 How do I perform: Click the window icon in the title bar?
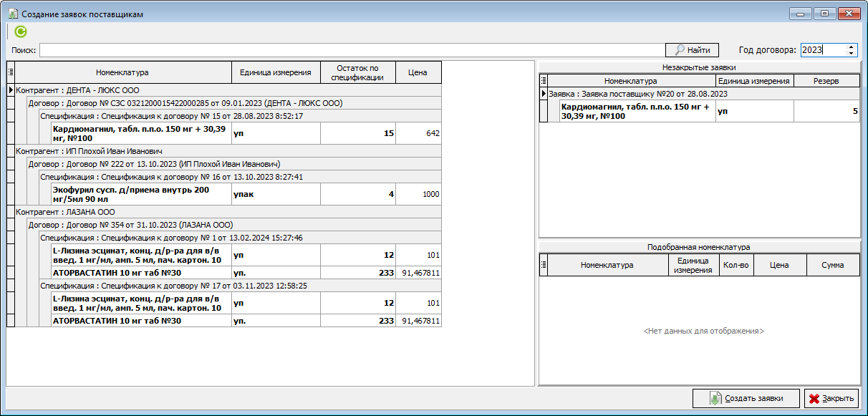pyautogui.click(x=12, y=14)
